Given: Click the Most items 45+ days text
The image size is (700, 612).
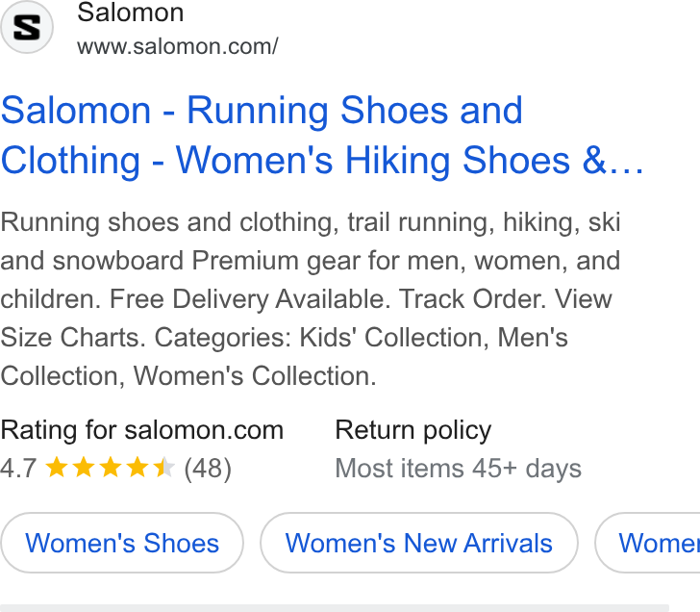Looking at the screenshot, I should tap(459, 469).
